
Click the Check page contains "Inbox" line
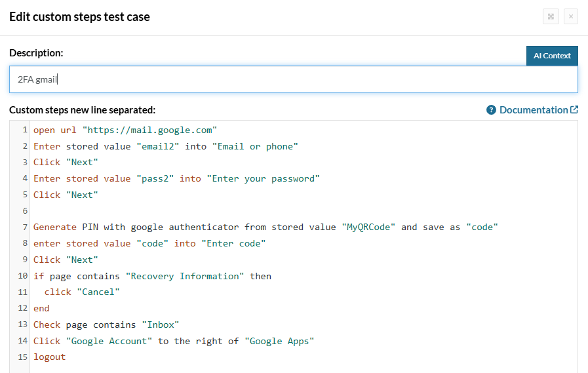(106, 325)
